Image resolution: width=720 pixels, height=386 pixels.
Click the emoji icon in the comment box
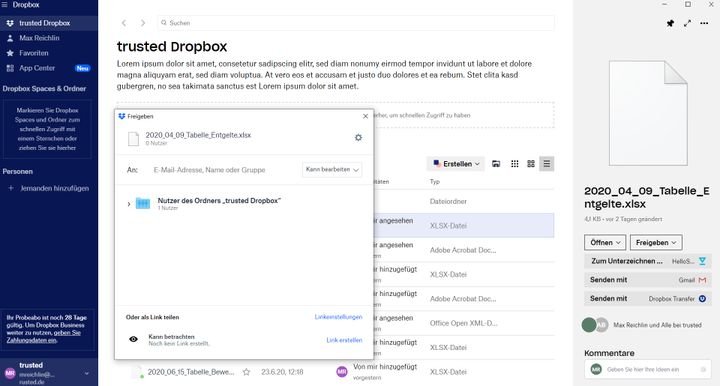click(x=703, y=369)
